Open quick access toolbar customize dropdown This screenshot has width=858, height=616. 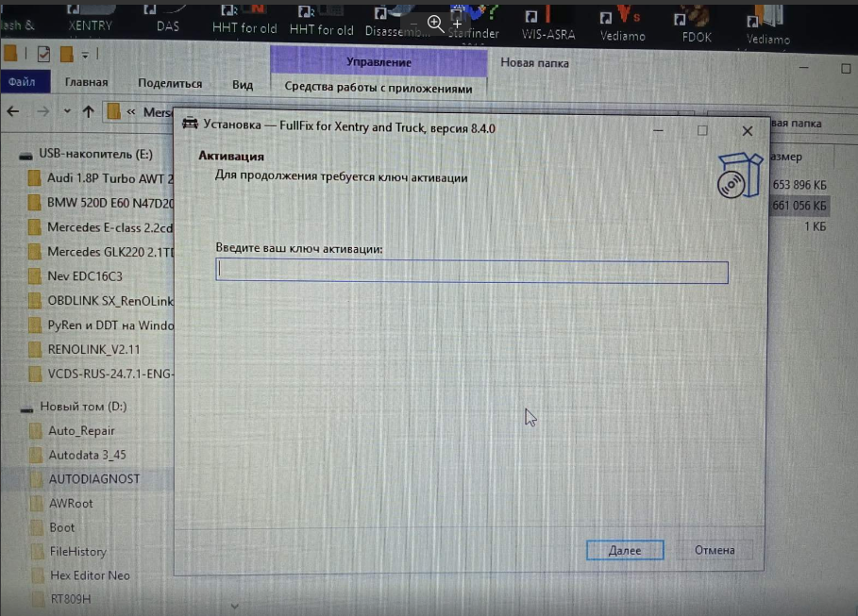(85, 55)
